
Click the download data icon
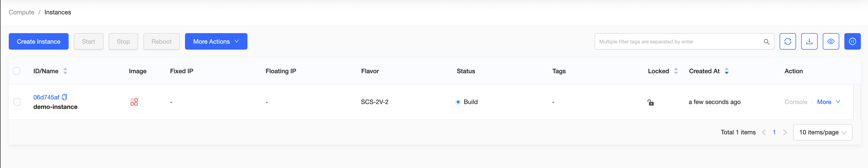[809, 41]
